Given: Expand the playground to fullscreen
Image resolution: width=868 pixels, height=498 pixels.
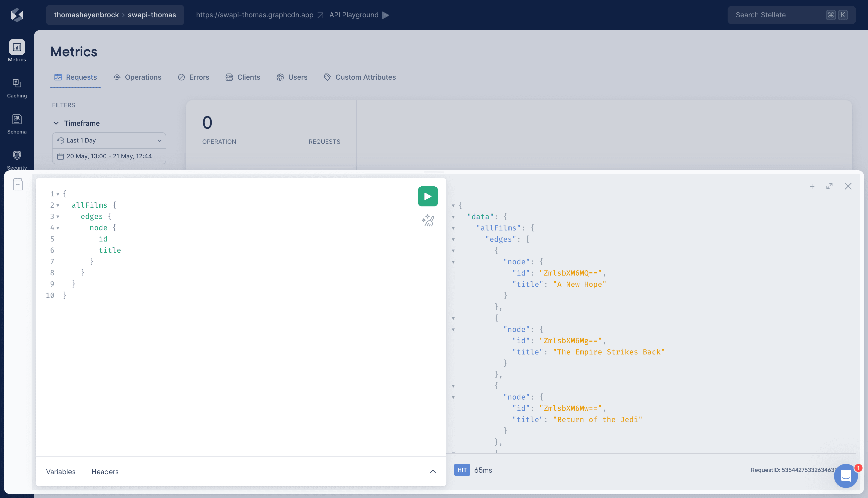Looking at the screenshot, I should [x=829, y=186].
